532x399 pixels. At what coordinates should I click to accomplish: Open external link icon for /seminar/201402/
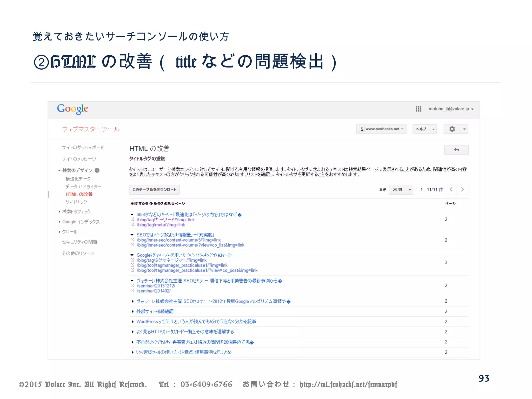pyautogui.click(x=132, y=291)
